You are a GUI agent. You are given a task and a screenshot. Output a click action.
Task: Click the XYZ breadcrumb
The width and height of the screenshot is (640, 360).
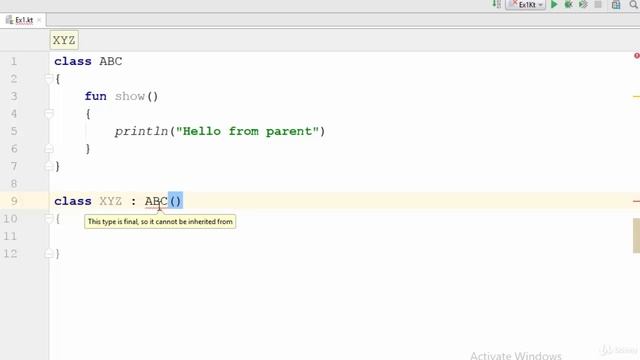pos(64,40)
